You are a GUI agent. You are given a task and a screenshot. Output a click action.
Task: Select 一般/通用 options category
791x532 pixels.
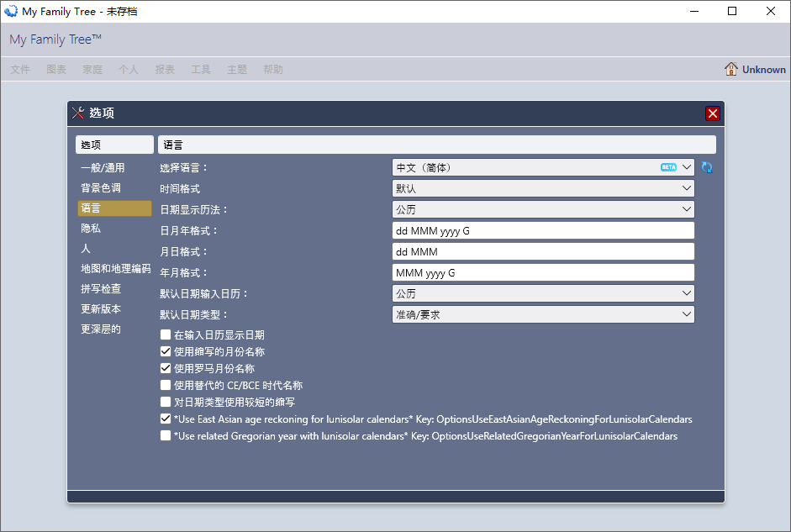pyautogui.click(x=114, y=168)
